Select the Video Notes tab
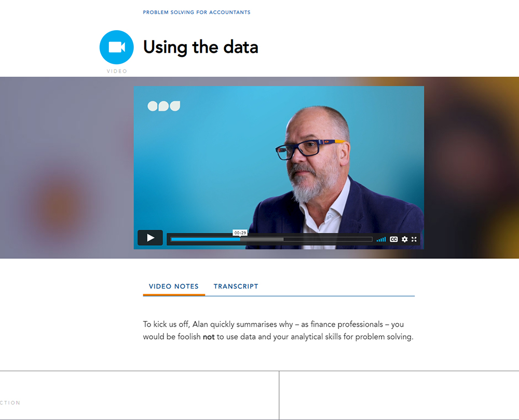The height and width of the screenshot is (420, 519). [x=174, y=286]
